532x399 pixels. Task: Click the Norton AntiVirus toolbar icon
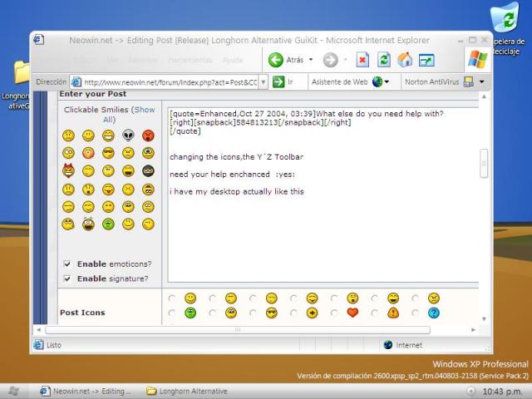pyautogui.click(x=469, y=81)
